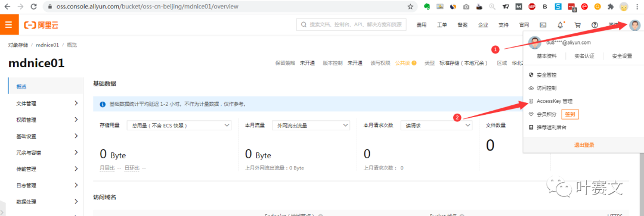The image size is (644, 216).
Task: Open 存储用量 总用量 dropdown
Action: [179, 126]
